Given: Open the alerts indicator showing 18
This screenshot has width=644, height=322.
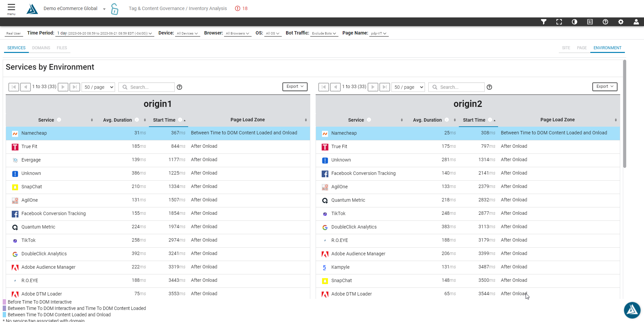Looking at the screenshot, I should tap(241, 8).
